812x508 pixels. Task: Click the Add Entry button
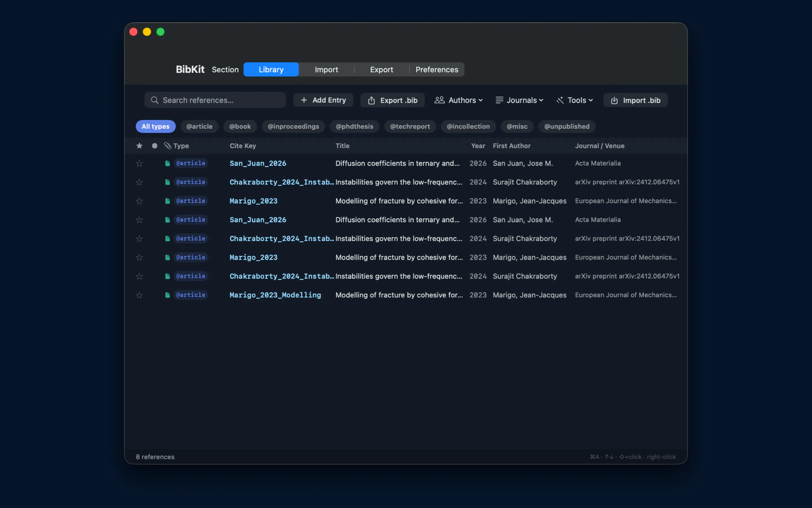coord(323,100)
